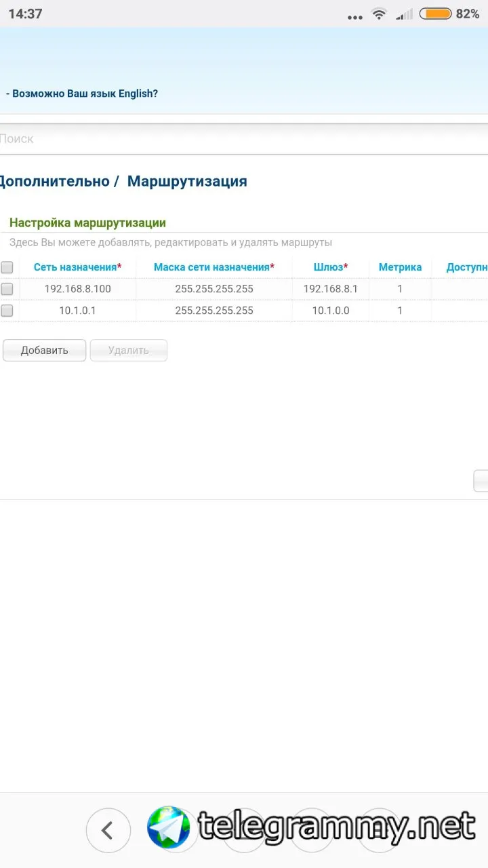488x868 pixels.
Task: Focus the Поиск search field
Action: tap(244, 139)
